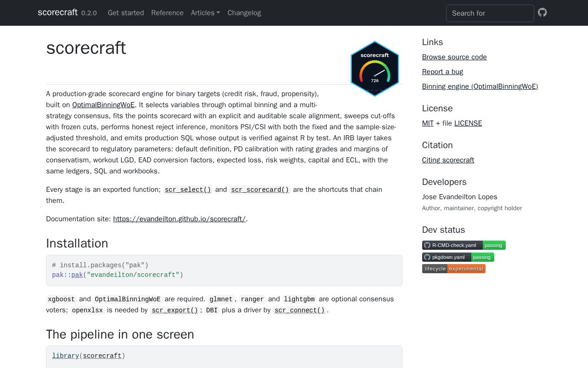The image size is (588, 368).
Task: Open the scr_export() function reference
Action: pos(175,310)
